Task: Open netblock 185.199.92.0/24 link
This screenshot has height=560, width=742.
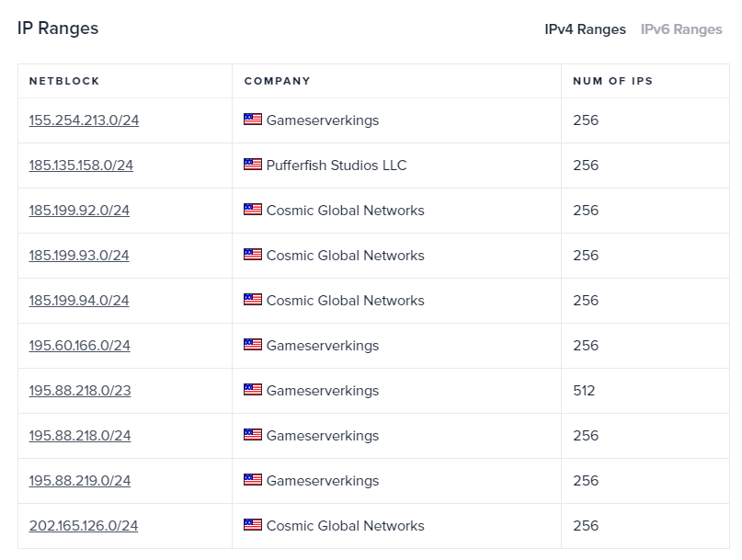Action: point(79,211)
